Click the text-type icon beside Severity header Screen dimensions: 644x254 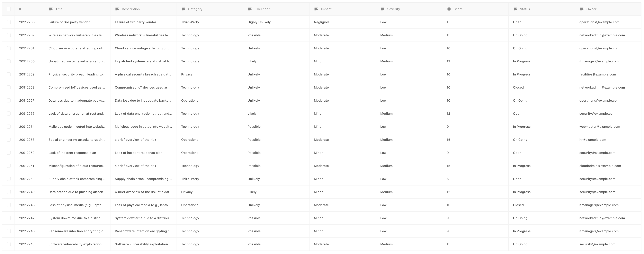(x=383, y=9)
